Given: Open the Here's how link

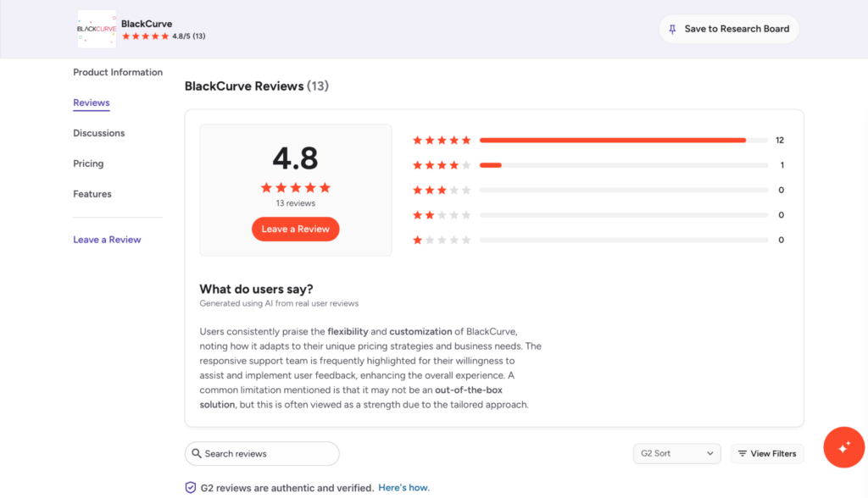Looking at the screenshot, I should coord(404,488).
